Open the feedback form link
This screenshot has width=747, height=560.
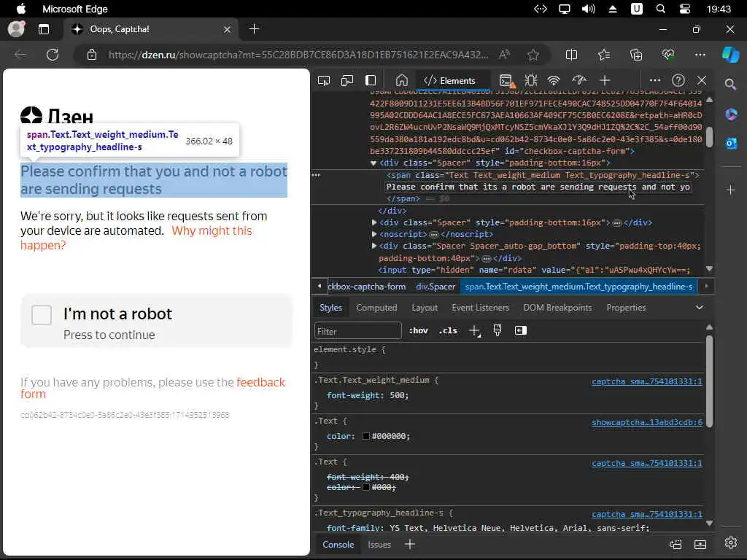coord(153,388)
